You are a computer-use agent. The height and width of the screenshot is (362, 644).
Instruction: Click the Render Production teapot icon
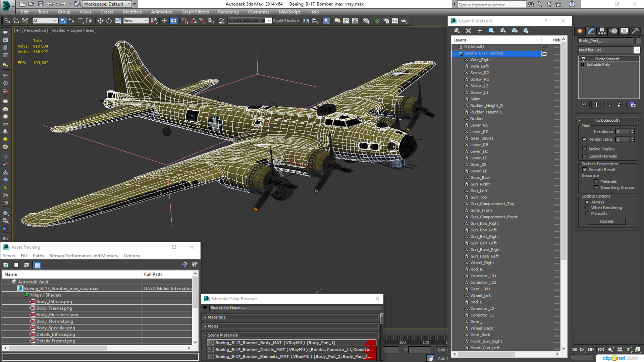[x=404, y=21]
